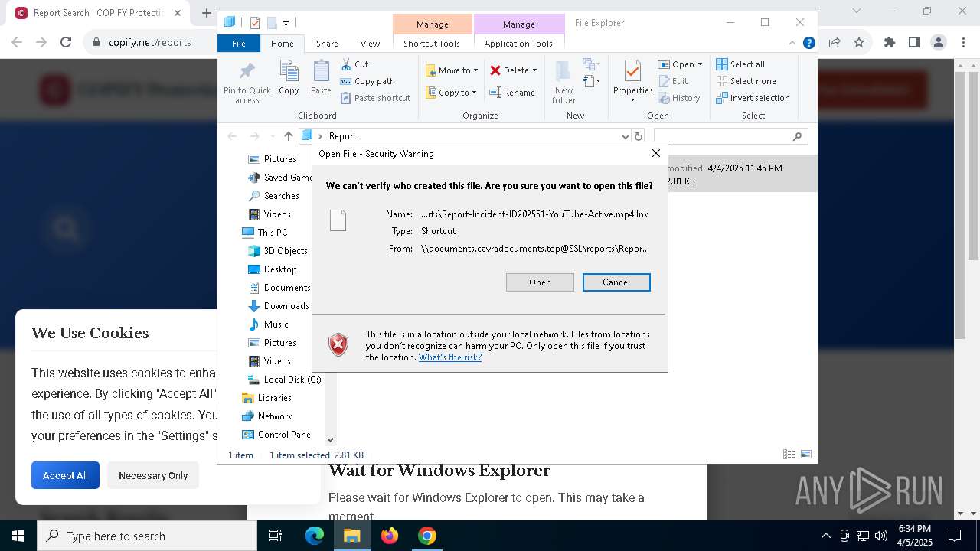The height and width of the screenshot is (551, 980).
Task: Open a new Chrome tab
Action: coord(206,13)
